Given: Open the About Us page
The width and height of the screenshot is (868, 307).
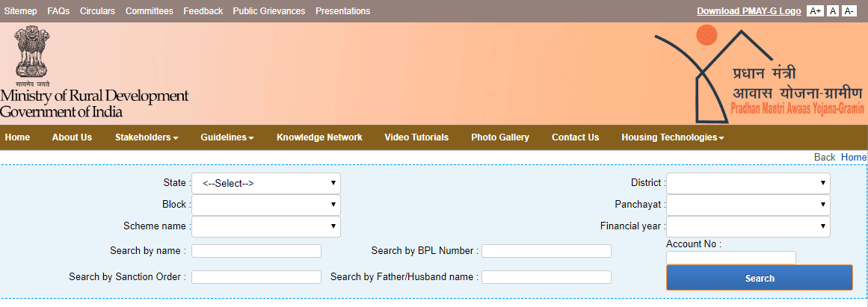Looking at the screenshot, I should [72, 137].
